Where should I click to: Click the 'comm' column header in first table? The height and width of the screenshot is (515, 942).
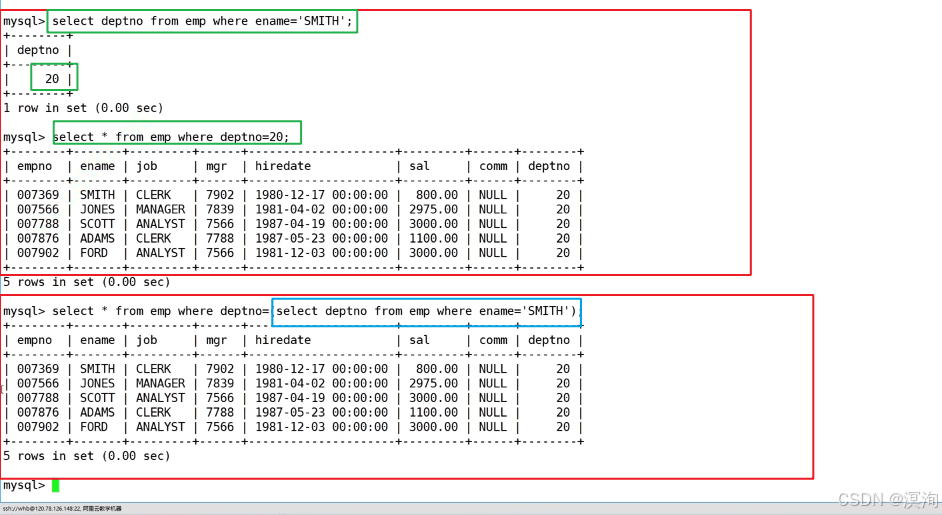493,166
